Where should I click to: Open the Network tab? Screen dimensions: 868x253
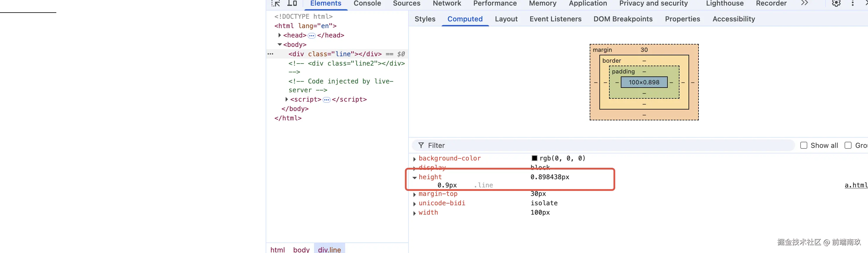pyautogui.click(x=447, y=3)
